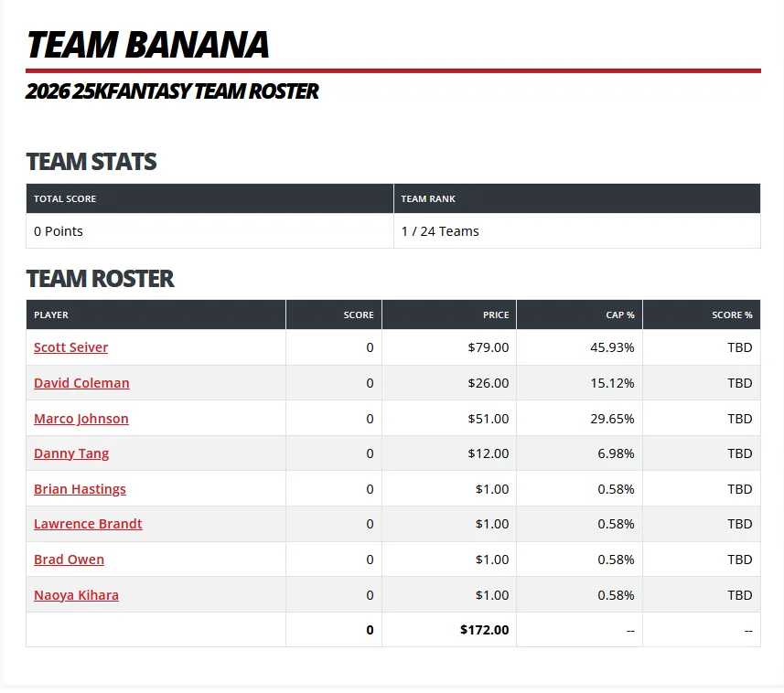The width and height of the screenshot is (784, 693).
Task: Select the $172.00 total price cell
Action: 449,630
